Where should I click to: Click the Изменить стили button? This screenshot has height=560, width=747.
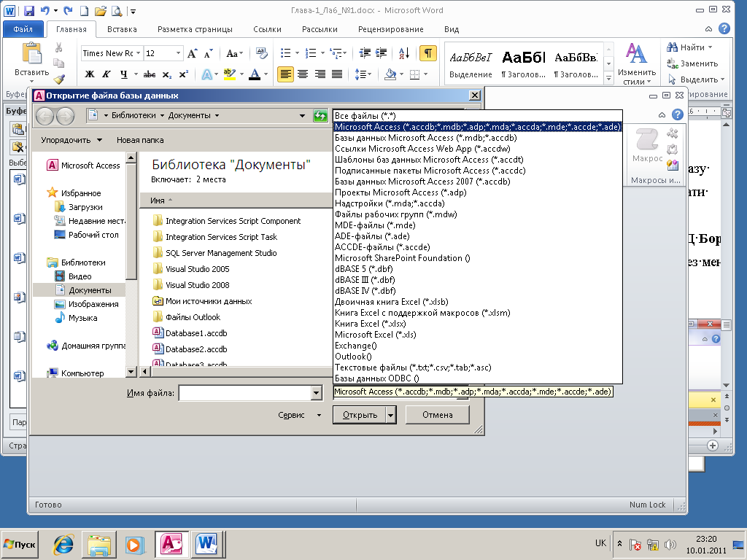636,64
